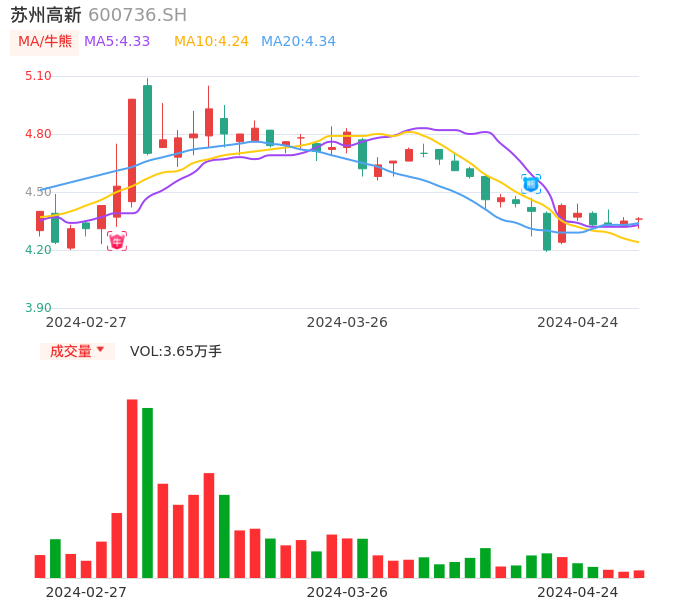Click the blue bear signal marker
The image size is (686, 606).
pyautogui.click(x=531, y=183)
